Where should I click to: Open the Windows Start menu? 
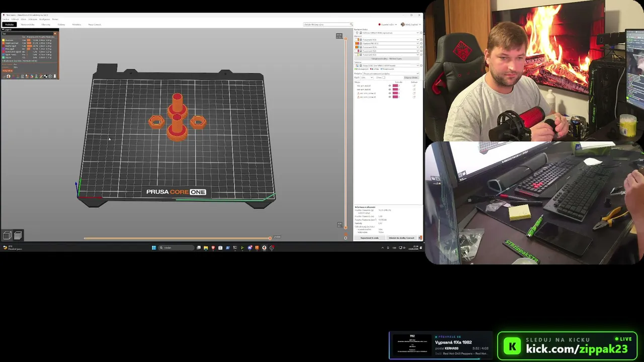(x=154, y=247)
